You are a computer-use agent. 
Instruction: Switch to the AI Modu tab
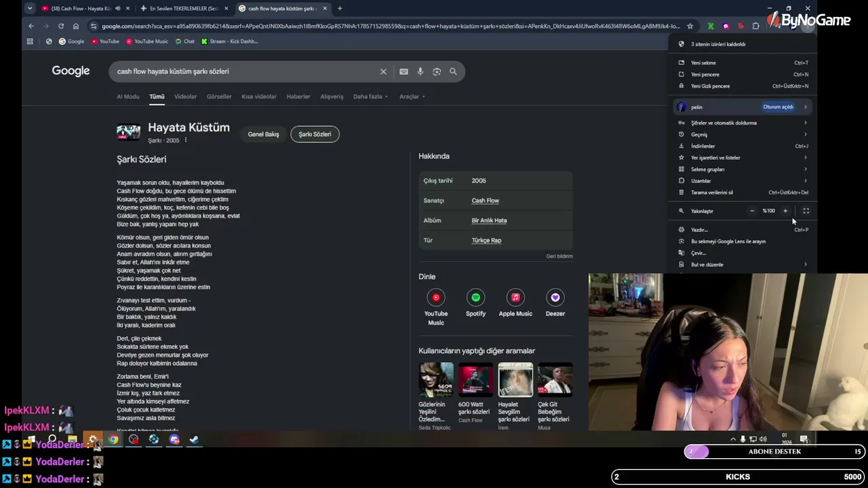coord(127,96)
